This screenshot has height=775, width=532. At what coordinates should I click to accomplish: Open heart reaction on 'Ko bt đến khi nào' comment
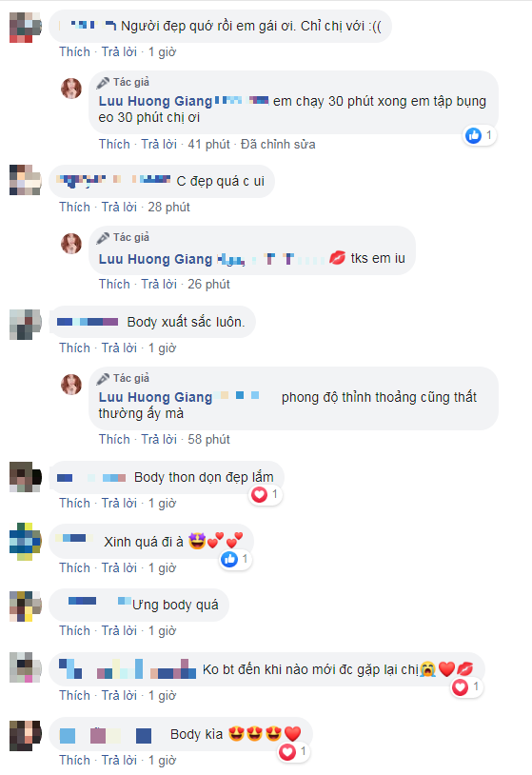click(461, 687)
